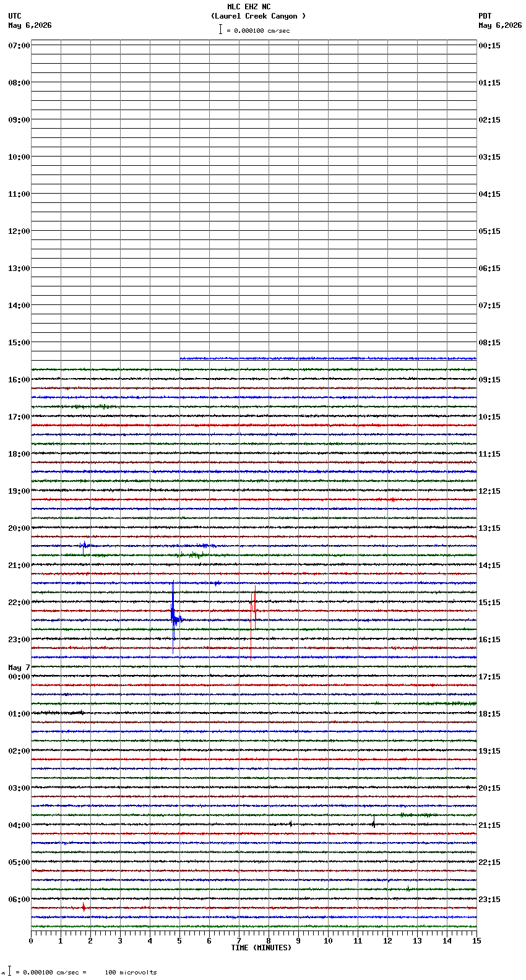Click the 22:00 UTC row label

19,603
